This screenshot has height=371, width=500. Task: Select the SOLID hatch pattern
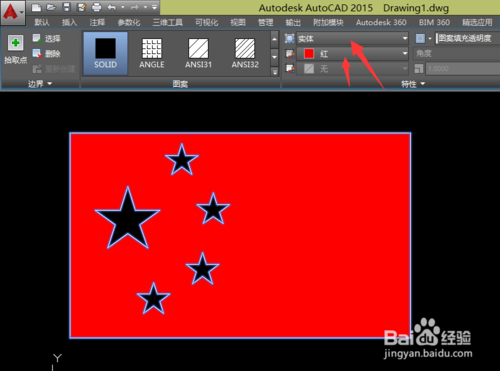[105, 53]
